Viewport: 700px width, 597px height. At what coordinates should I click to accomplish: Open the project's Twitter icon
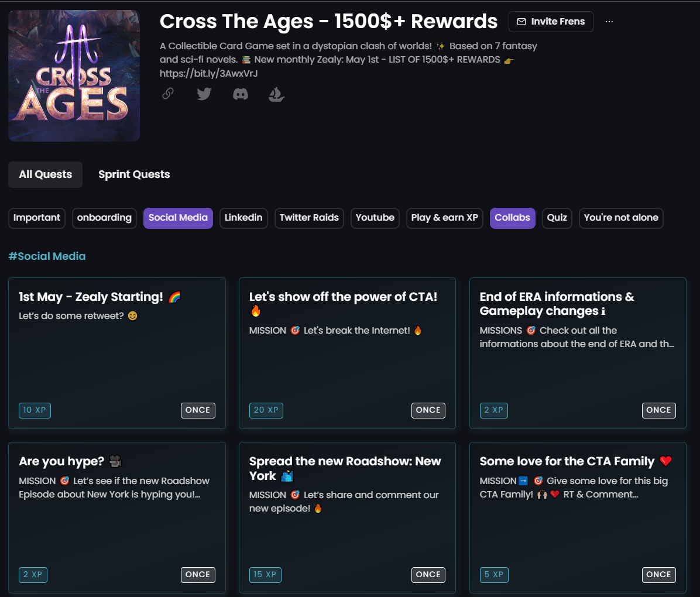coord(204,94)
